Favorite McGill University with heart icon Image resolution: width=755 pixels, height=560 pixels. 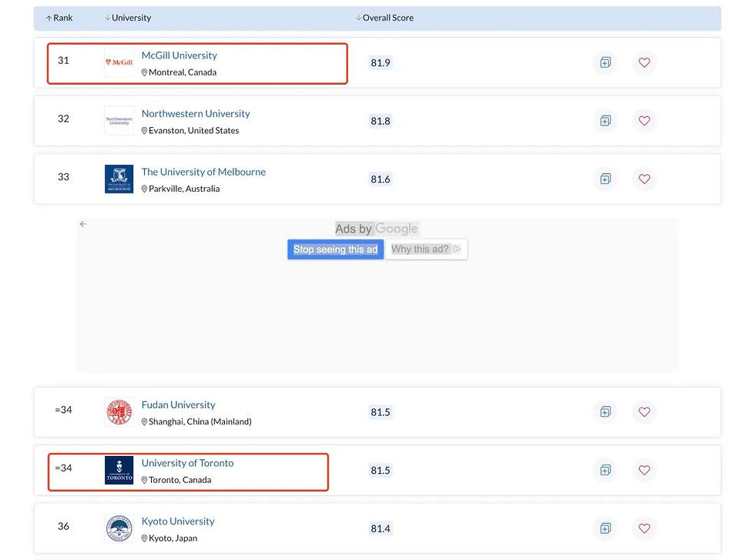click(x=644, y=62)
